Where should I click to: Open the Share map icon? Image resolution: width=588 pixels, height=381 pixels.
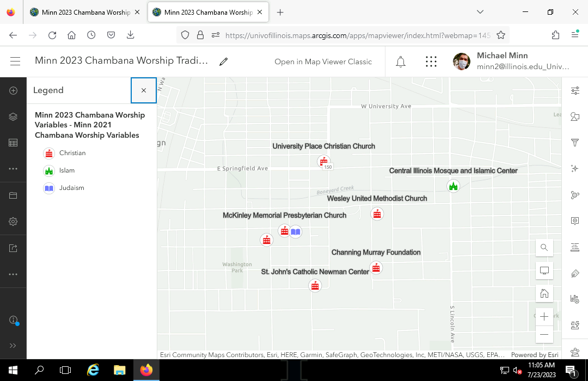tap(13, 248)
